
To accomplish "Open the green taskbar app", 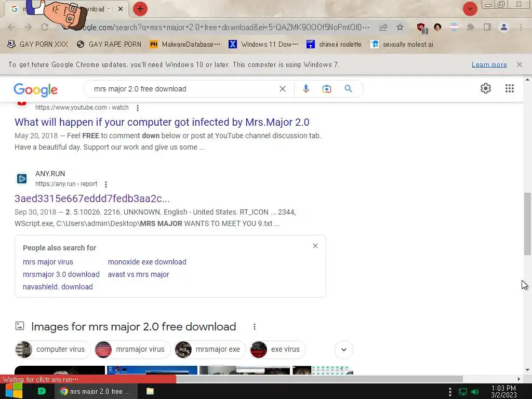I will (x=42, y=391).
